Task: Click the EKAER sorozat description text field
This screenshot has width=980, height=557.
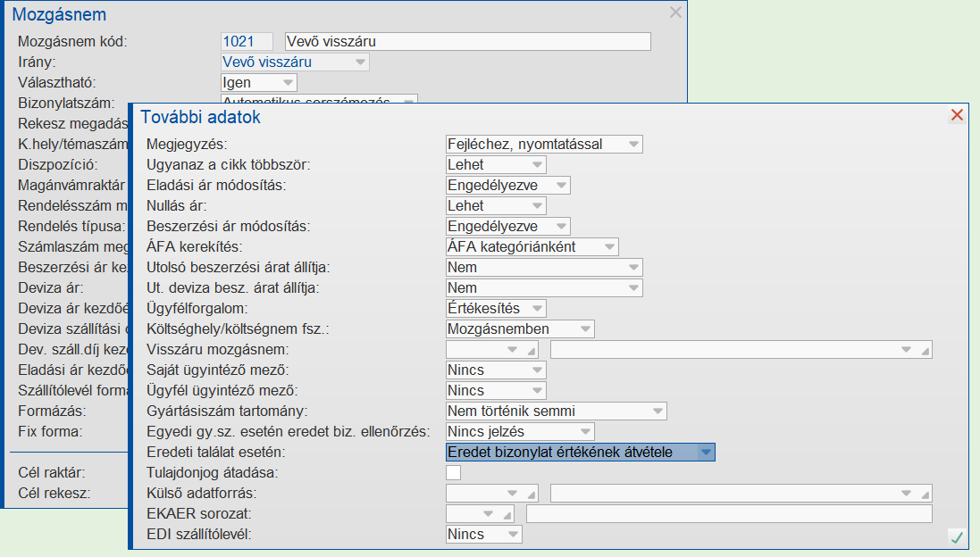Action: point(729,514)
